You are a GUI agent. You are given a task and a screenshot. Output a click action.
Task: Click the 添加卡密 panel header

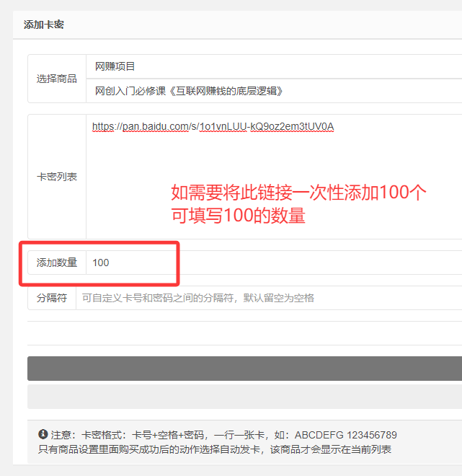coord(44,25)
